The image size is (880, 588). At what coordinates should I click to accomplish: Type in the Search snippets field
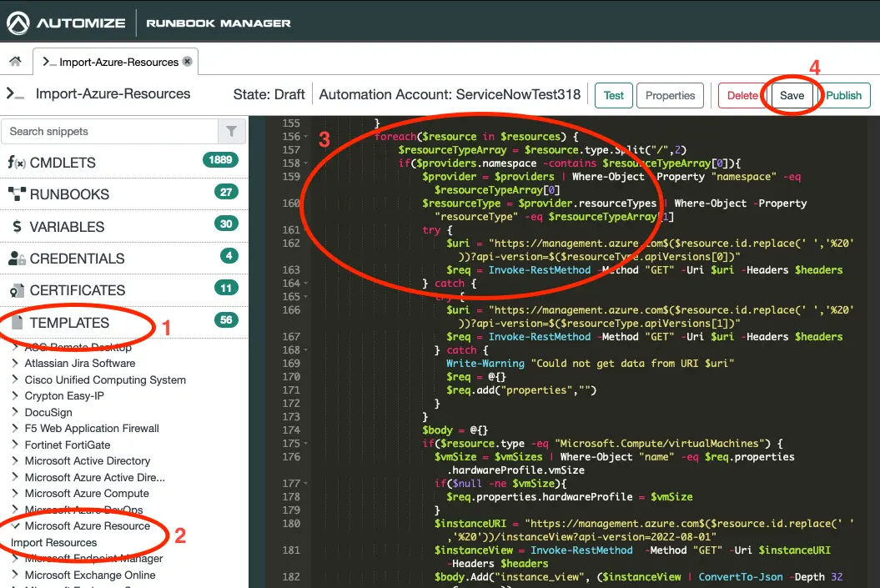(x=108, y=132)
